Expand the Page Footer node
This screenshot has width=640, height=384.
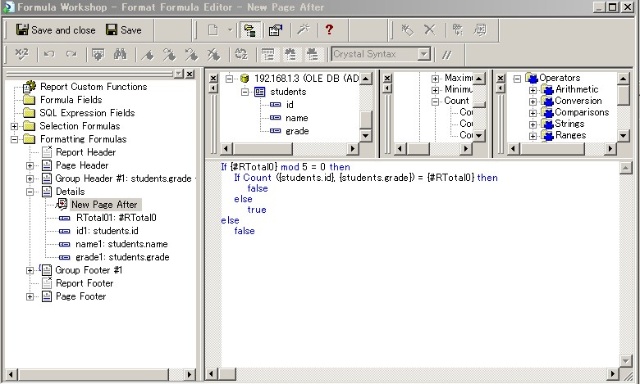[x=30, y=297]
